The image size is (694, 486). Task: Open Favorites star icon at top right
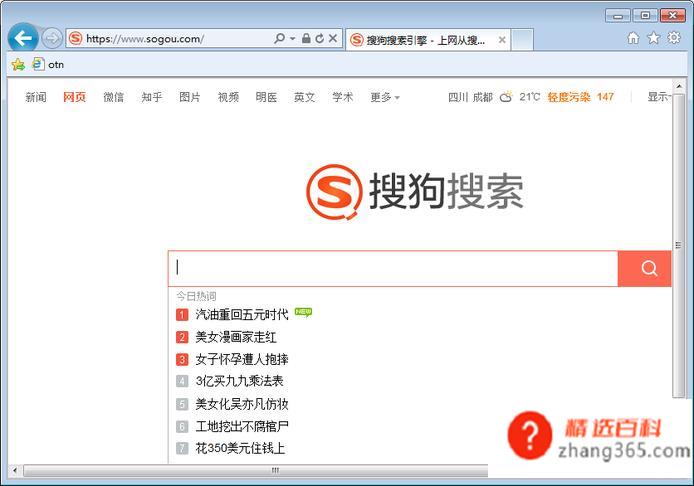654,38
